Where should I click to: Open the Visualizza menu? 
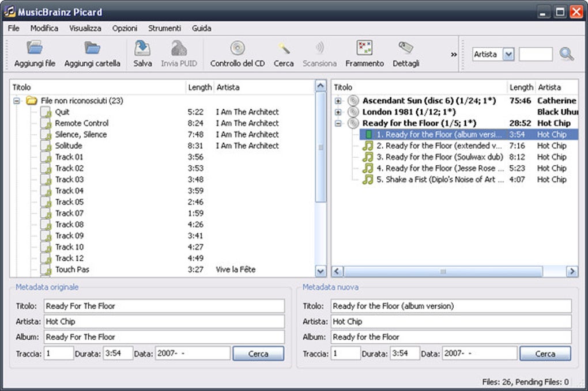pos(85,28)
